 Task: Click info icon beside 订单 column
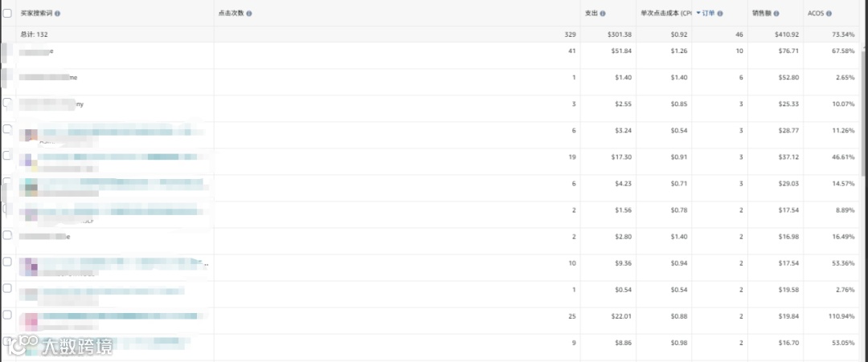[x=720, y=14]
